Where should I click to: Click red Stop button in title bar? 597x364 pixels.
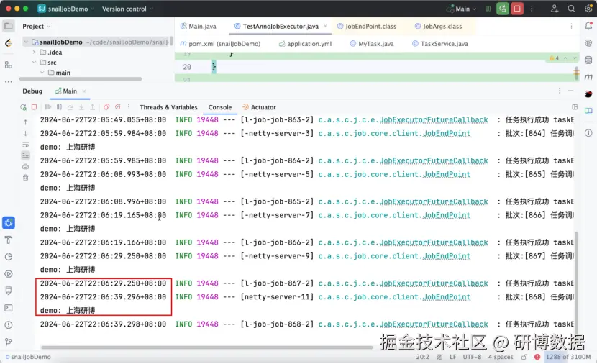click(517, 9)
